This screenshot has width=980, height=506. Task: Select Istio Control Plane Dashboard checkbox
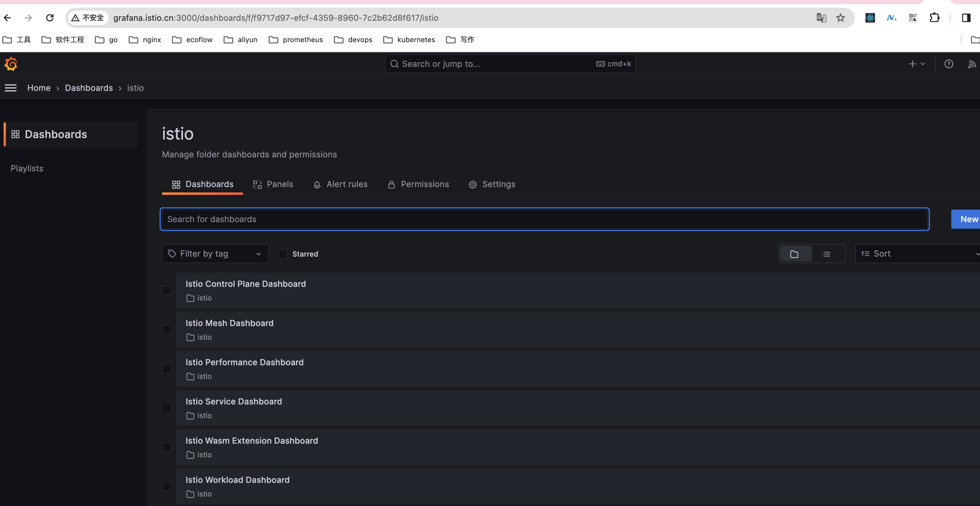167,290
